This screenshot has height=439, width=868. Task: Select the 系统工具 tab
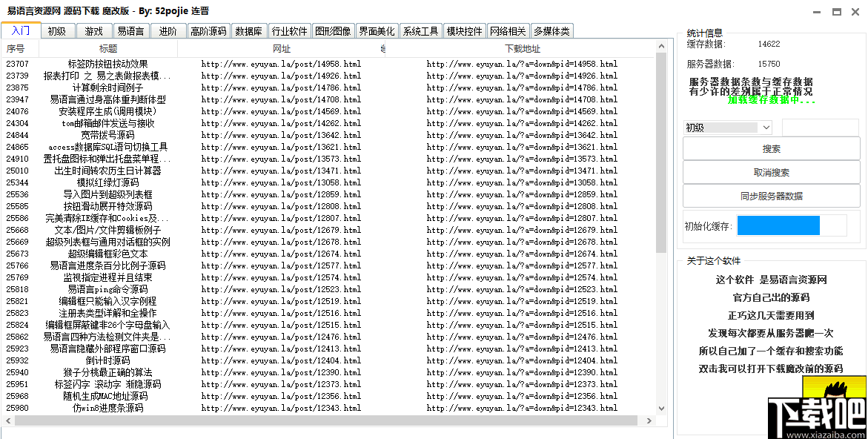pos(421,32)
